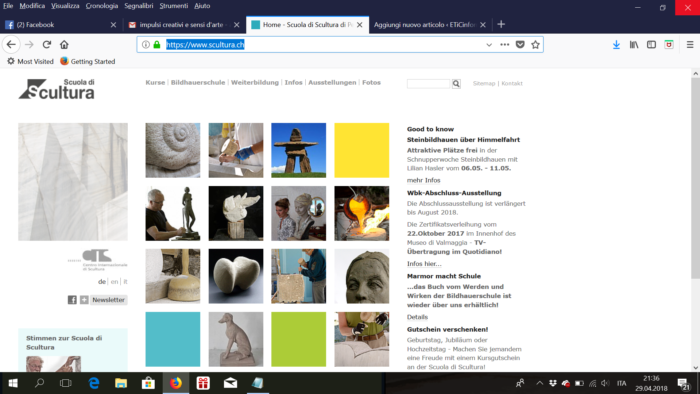This screenshot has height=394, width=700.
Task: Open the Sitemap link
Action: (x=484, y=83)
